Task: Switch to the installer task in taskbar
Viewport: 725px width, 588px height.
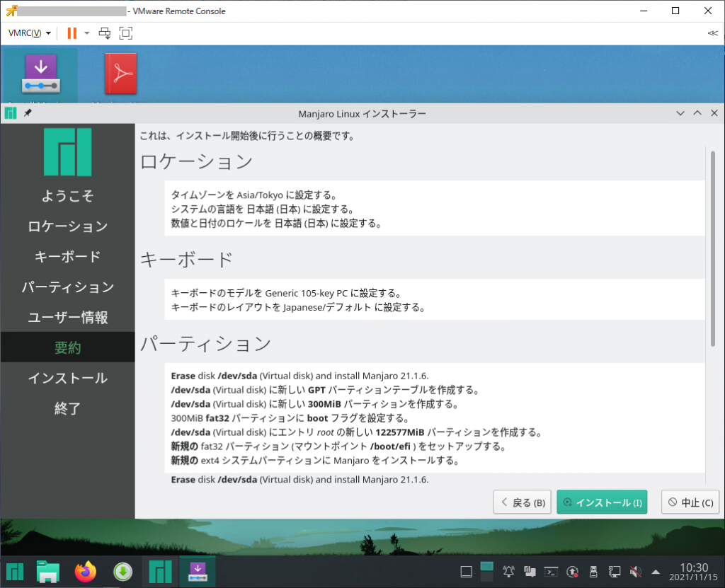Action: (198, 572)
